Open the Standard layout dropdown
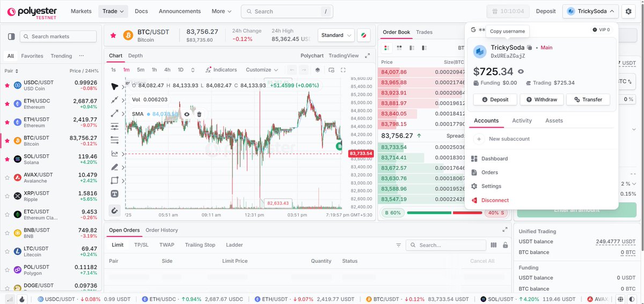Image resolution: width=644 pixels, height=304 pixels. (x=336, y=35)
